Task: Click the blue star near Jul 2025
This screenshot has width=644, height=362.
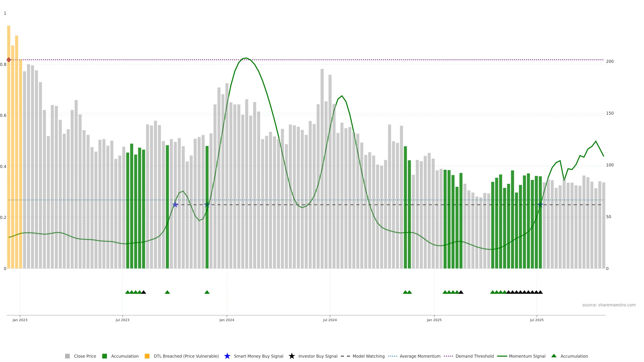Action: point(541,205)
